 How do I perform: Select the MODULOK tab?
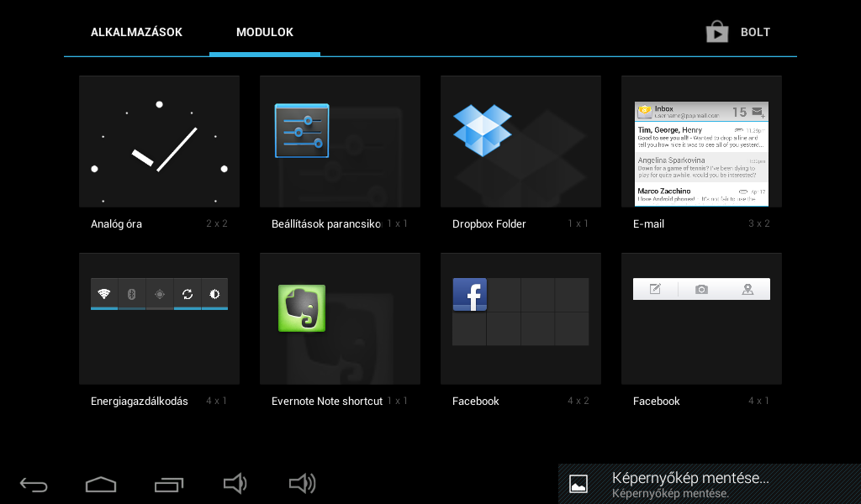pyautogui.click(x=265, y=33)
